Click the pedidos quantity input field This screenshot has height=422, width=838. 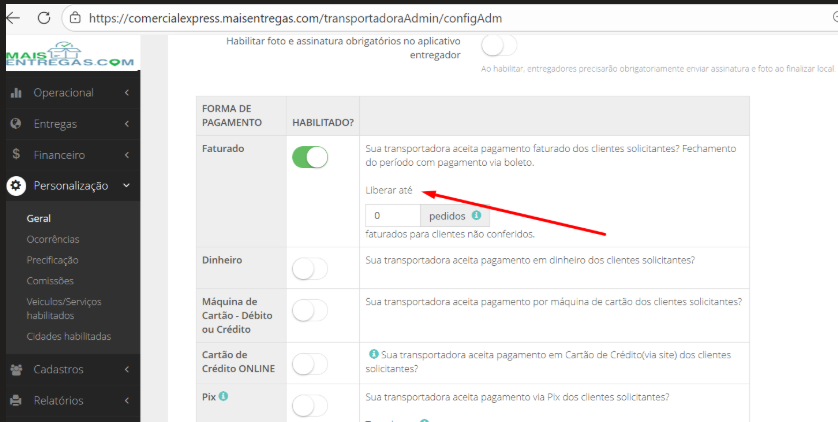point(393,216)
